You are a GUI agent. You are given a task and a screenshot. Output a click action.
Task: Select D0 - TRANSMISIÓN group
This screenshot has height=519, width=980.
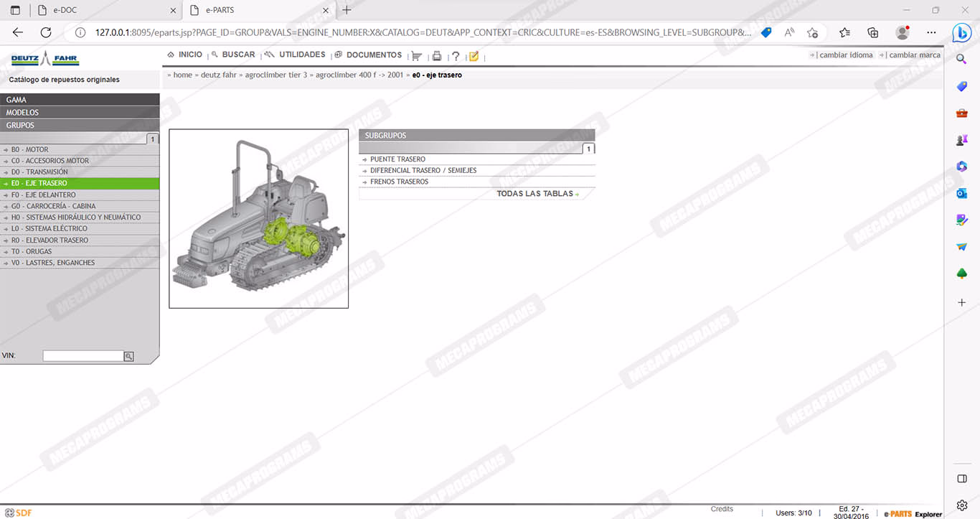click(80, 172)
